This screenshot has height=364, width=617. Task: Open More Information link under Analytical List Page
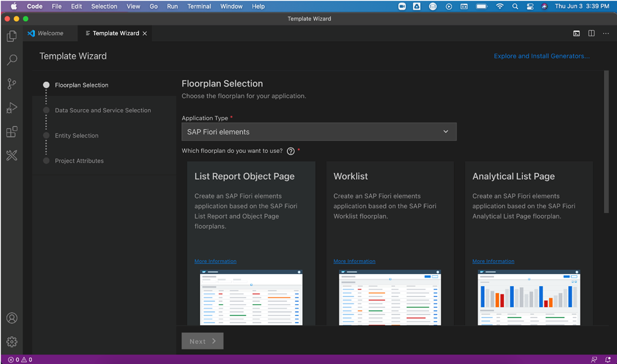pos(493,261)
